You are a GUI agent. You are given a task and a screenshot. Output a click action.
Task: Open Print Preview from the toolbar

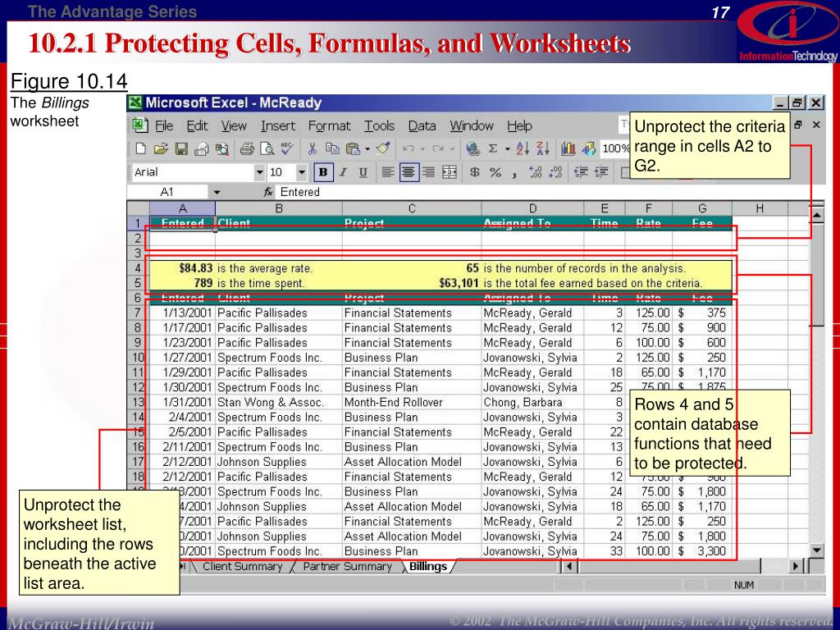tap(267, 149)
